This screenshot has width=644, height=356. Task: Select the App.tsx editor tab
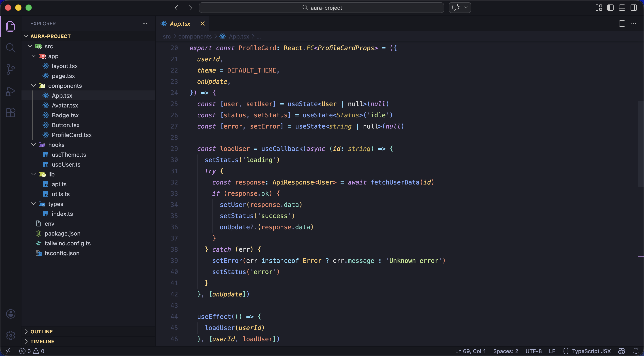pos(180,24)
